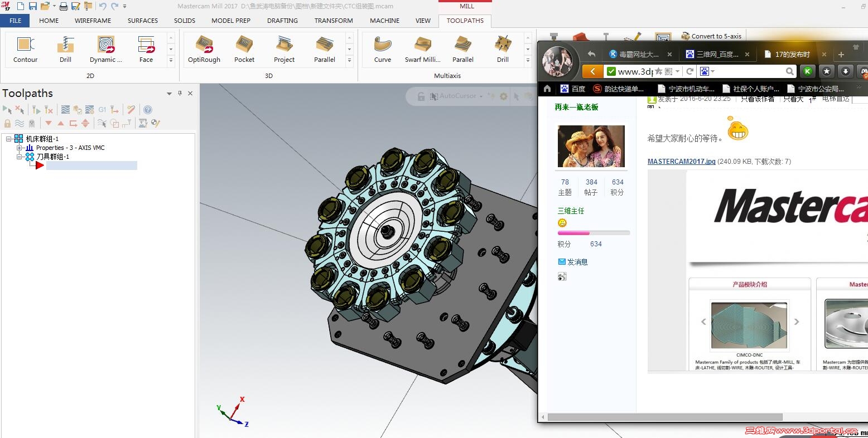Select the Face toolpath icon
The height and width of the screenshot is (438, 868).
coord(146,49)
